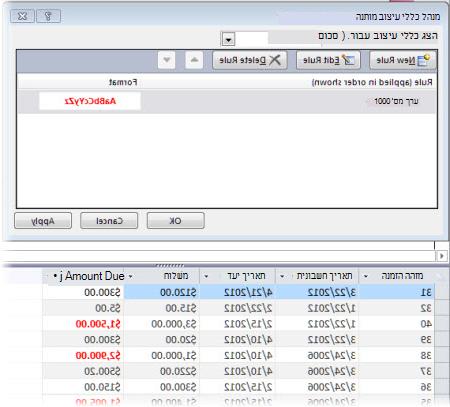Click the New Rule button

(x=403, y=60)
